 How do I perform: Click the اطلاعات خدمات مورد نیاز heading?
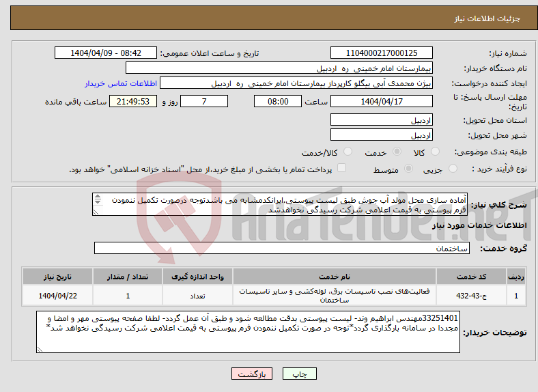(479, 225)
